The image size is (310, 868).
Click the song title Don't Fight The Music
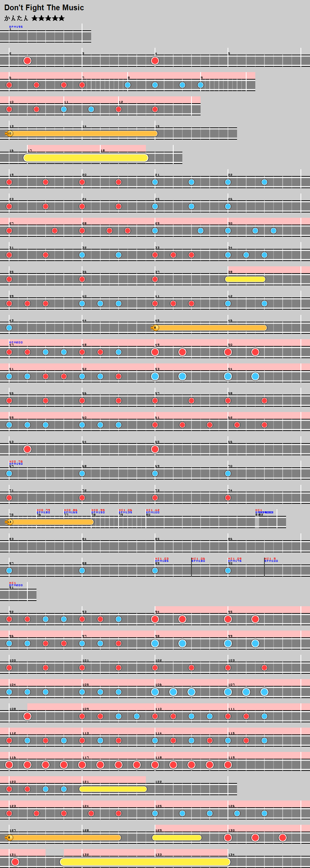(44, 8)
